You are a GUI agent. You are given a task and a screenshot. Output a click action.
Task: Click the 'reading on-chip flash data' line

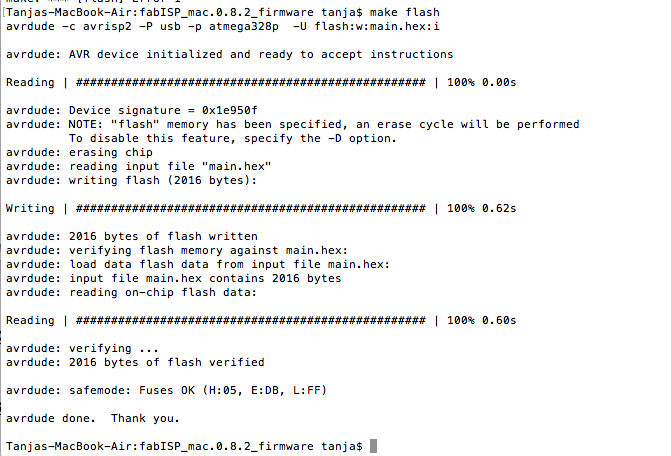(x=131, y=293)
